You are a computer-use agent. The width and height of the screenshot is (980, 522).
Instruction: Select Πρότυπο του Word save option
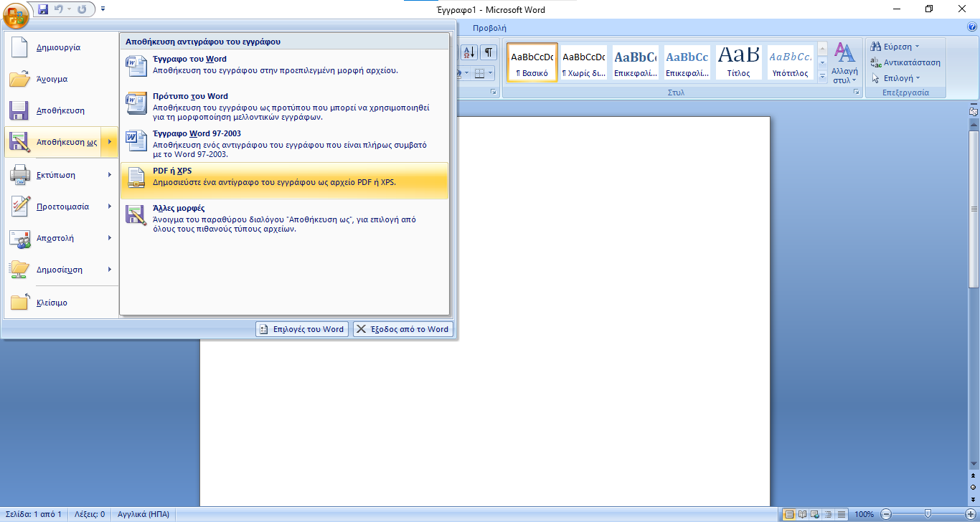[284, 106]
